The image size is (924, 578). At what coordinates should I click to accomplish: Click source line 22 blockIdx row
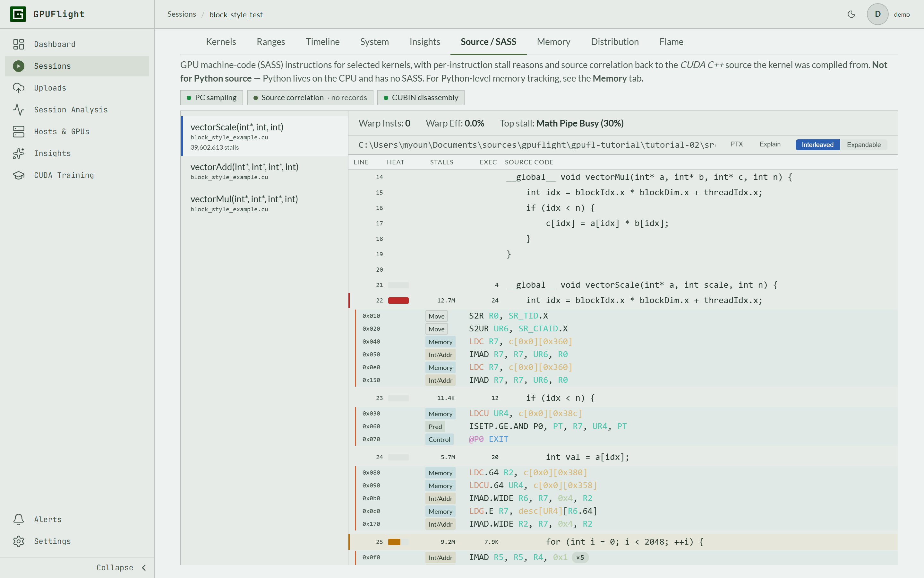[623, 301]
